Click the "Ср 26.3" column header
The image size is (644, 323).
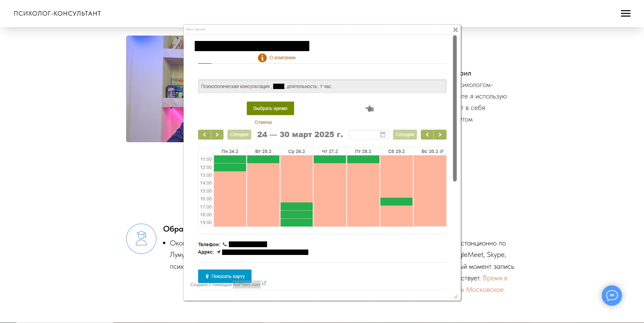click(x=296, y=151)
